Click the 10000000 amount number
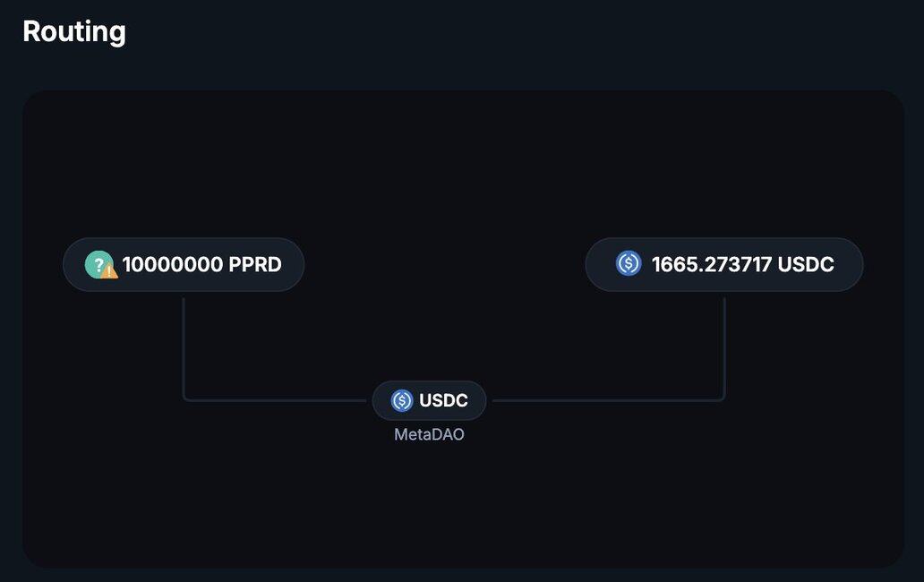This screenshot has height=582, width=924. click(172, 265)
